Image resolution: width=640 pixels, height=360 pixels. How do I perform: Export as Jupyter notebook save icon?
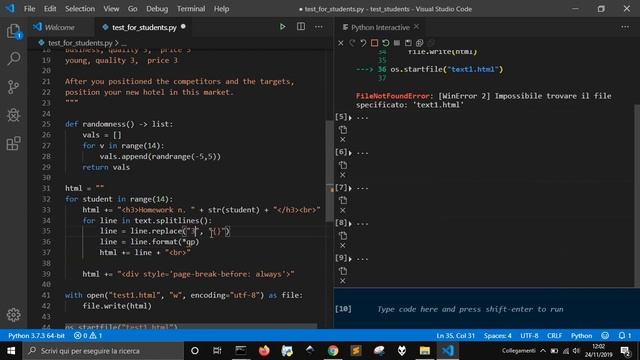(408, 43)
